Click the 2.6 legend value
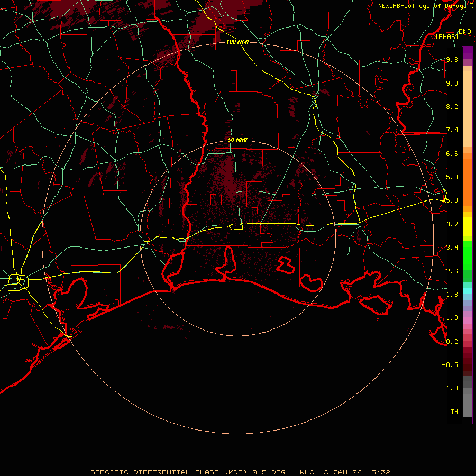The height and width of the screenshot is (476, 476). [452, 271]
